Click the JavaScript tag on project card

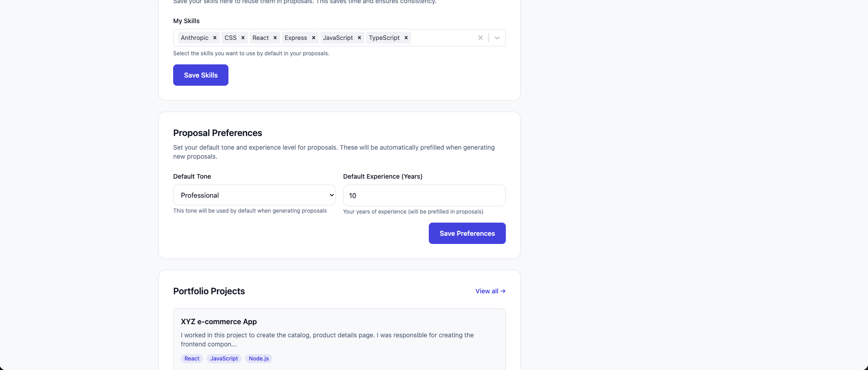tap(224, 359)
